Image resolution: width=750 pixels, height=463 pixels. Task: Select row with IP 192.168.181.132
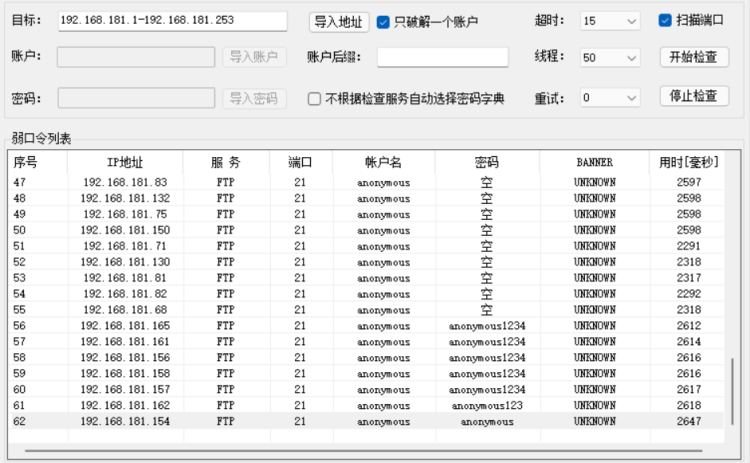tap(366, 198)
